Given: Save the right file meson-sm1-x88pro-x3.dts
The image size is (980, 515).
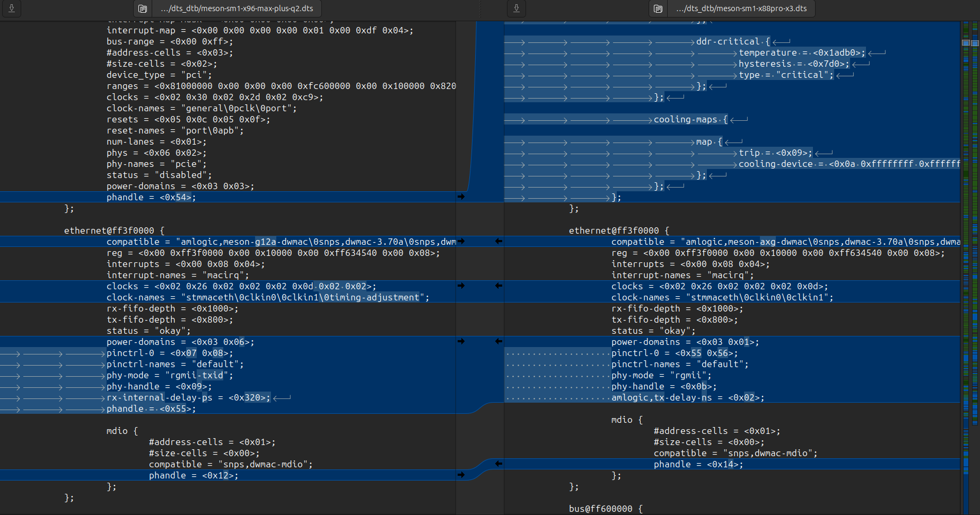Looking at the screenshot, I should pos(516,8).
